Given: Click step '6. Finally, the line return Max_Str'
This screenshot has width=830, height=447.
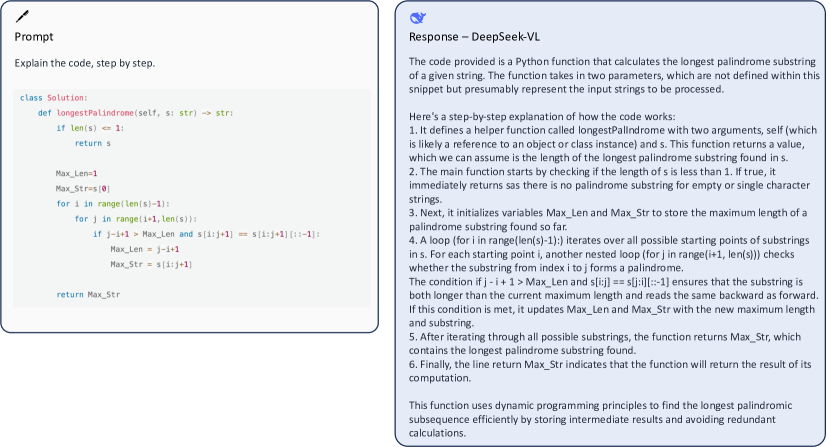Looking at the screenshot, I should [610, 371].
